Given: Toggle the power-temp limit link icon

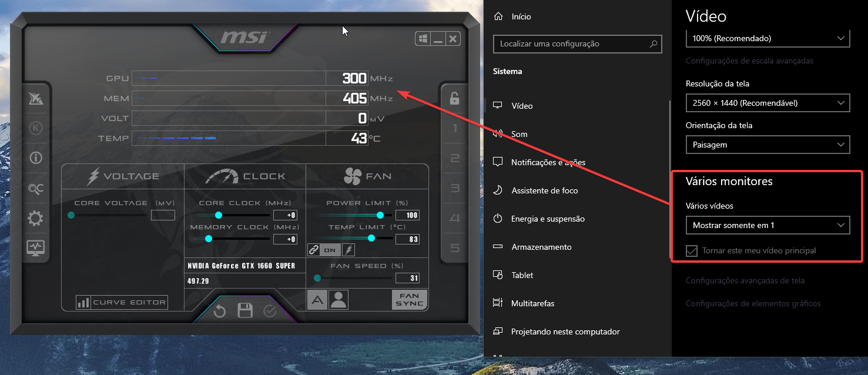Looking at the screenshot, I should 314,250.
